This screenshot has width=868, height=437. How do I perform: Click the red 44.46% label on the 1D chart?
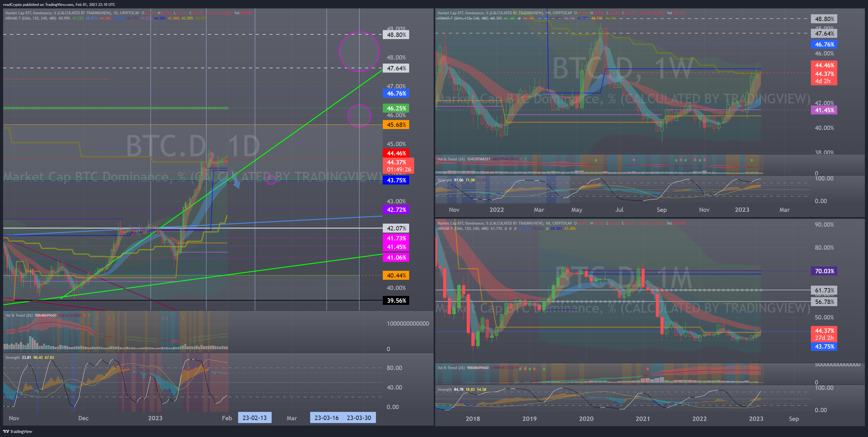pos(396,153)
